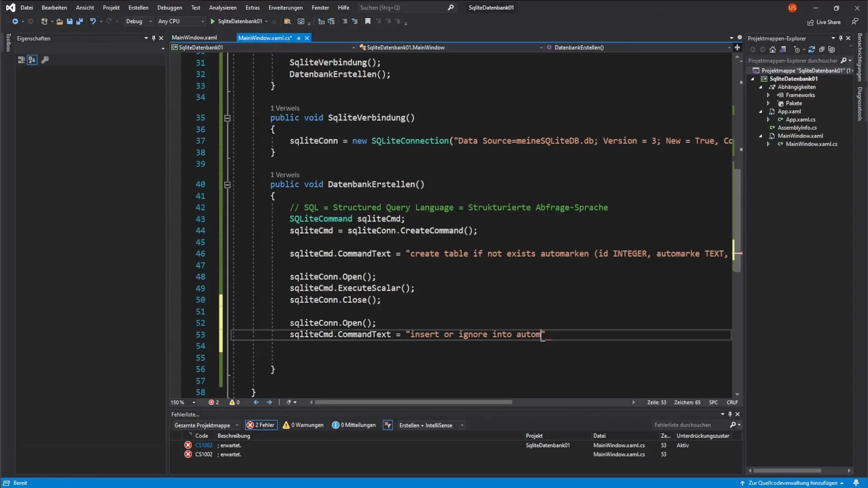Comment out the selected lines icon

pyautogui.click(x=344, y=21)
